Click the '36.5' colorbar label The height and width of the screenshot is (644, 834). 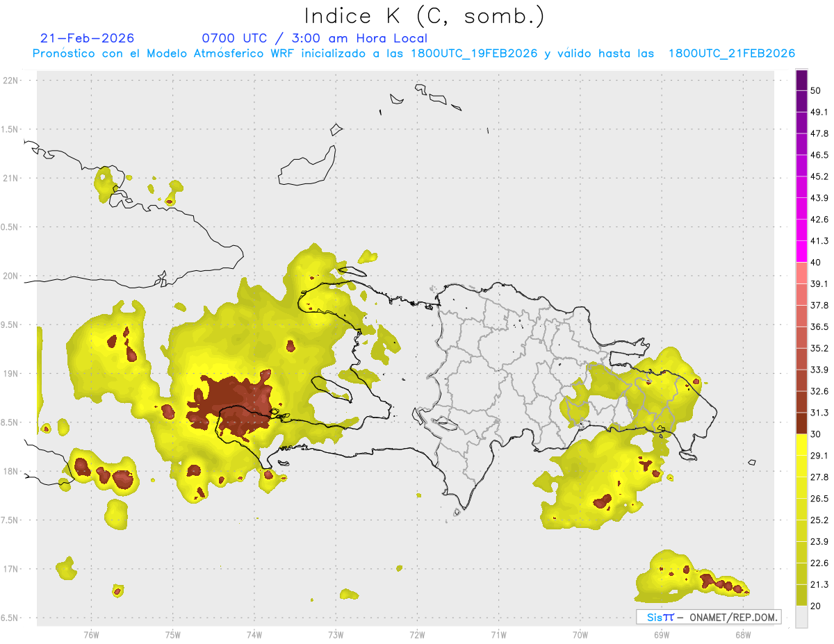[819, 327]
